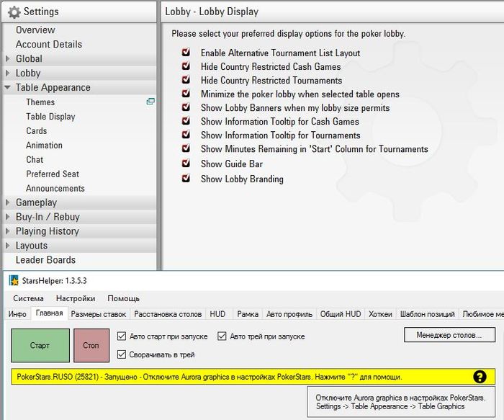Open the Помощь menu
This screenshot has width=504, height=420.
[123, 298]
